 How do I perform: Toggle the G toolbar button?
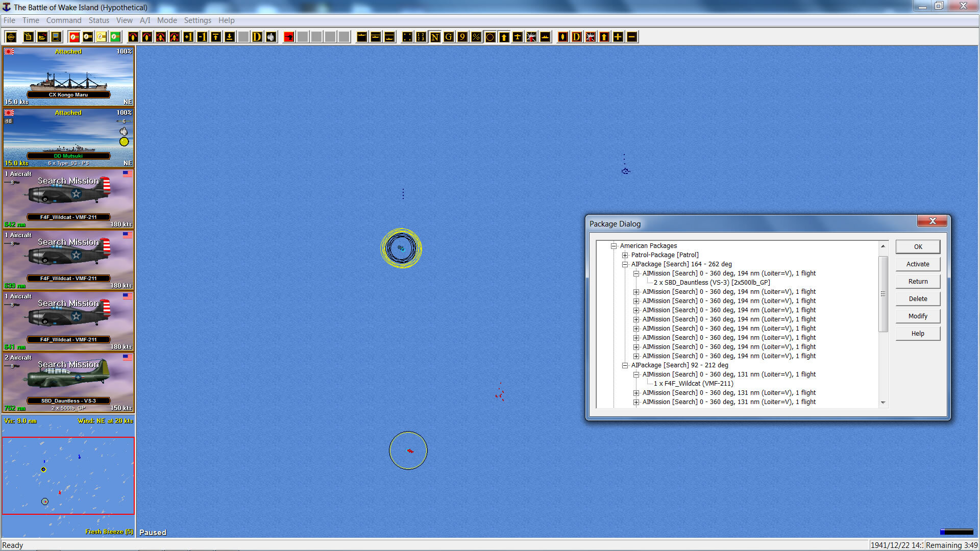449,37
